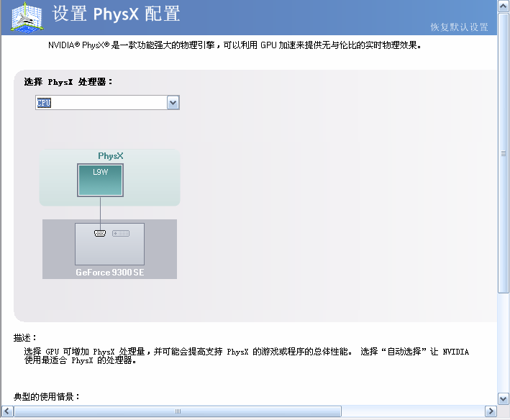
Task: Click the vertical scrollbar up arrow
Action: click(x=504, y=6)
